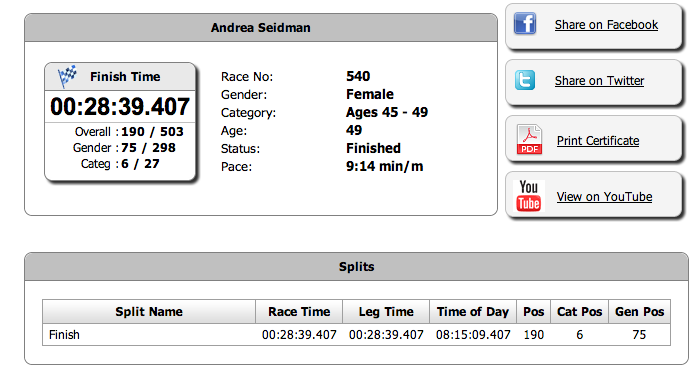Open the View on YouTube link
The image size is (698, 377).
point(604,197)
